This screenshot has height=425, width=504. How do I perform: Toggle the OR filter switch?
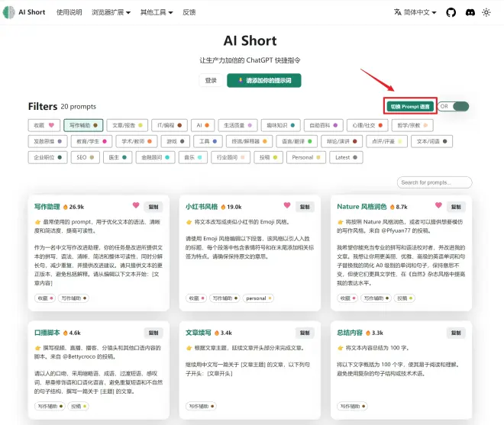[454, 106]
